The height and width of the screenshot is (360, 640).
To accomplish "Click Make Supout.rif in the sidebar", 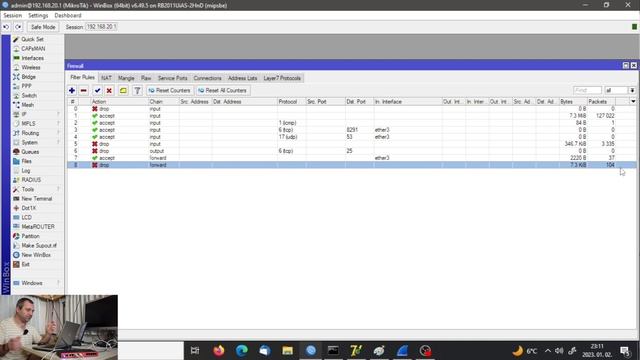I will tap(39, 246).
